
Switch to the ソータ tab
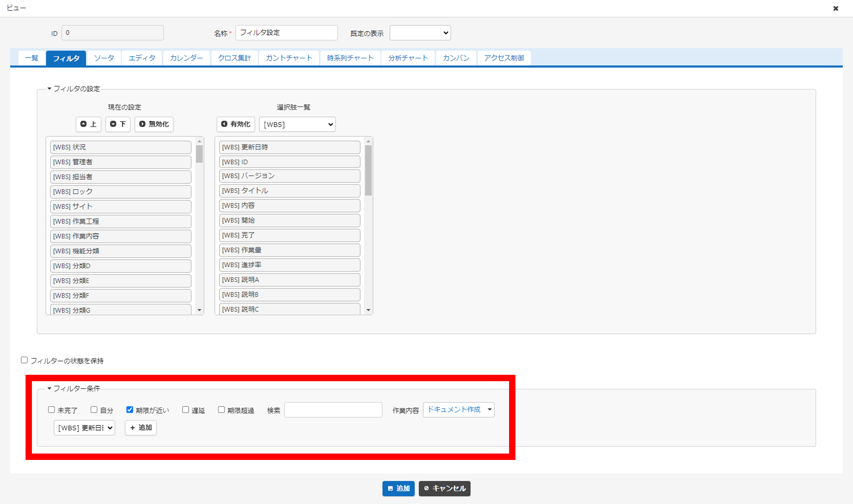click(104, 58)
